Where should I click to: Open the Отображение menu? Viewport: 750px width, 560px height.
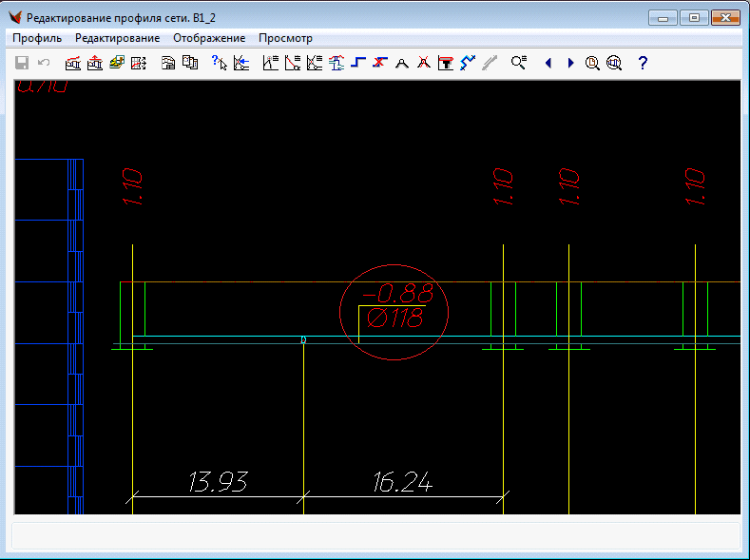point(209,38)
